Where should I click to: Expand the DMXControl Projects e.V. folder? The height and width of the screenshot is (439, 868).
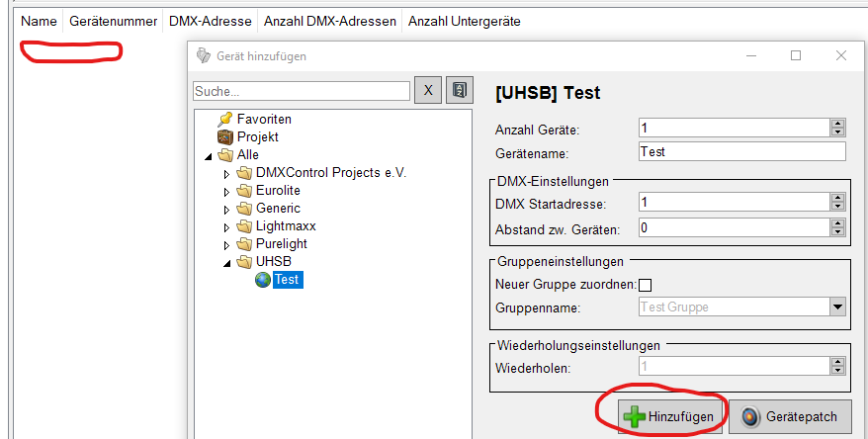(x=226, y=173)
